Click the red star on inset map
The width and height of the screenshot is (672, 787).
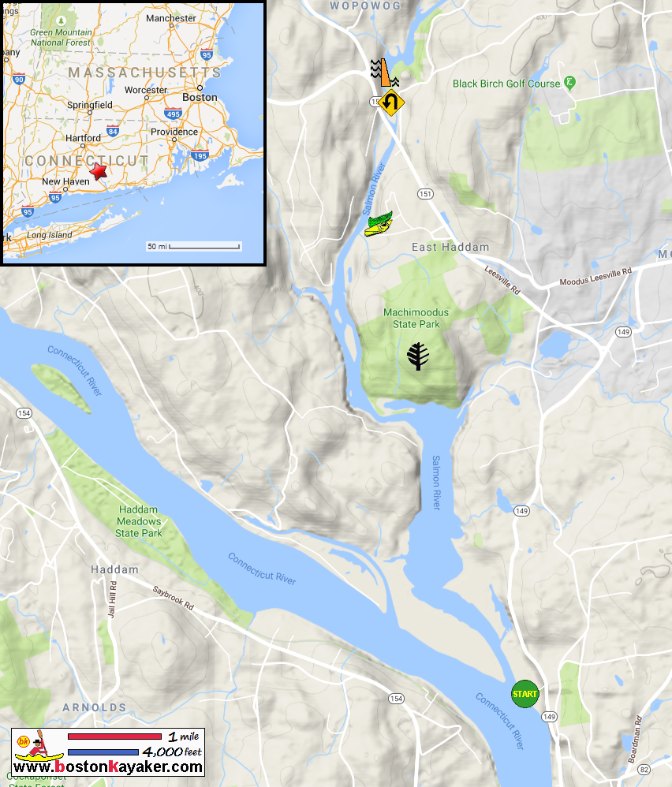pos(99,172)
